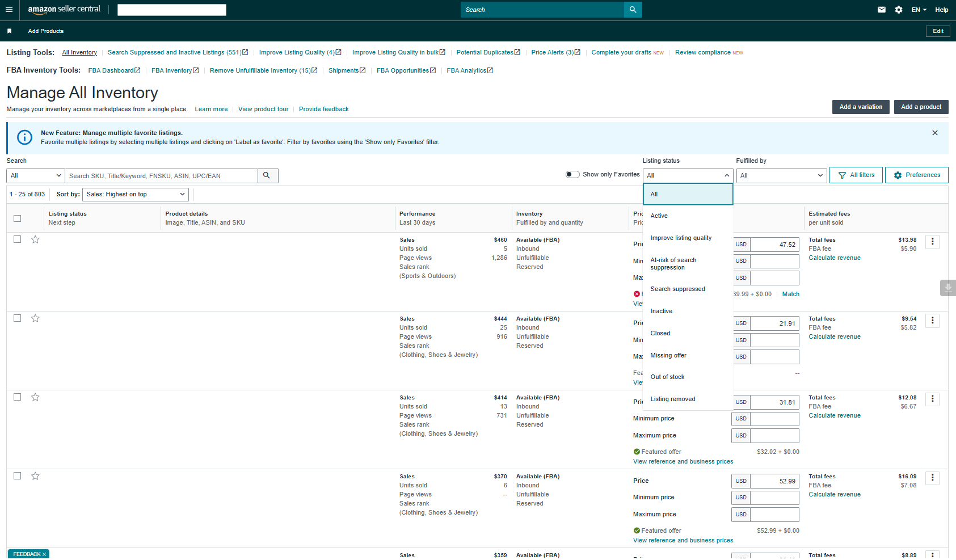Open the Sort by dropdown
Viewport: 956px width, 560px height.
(136, 195)
